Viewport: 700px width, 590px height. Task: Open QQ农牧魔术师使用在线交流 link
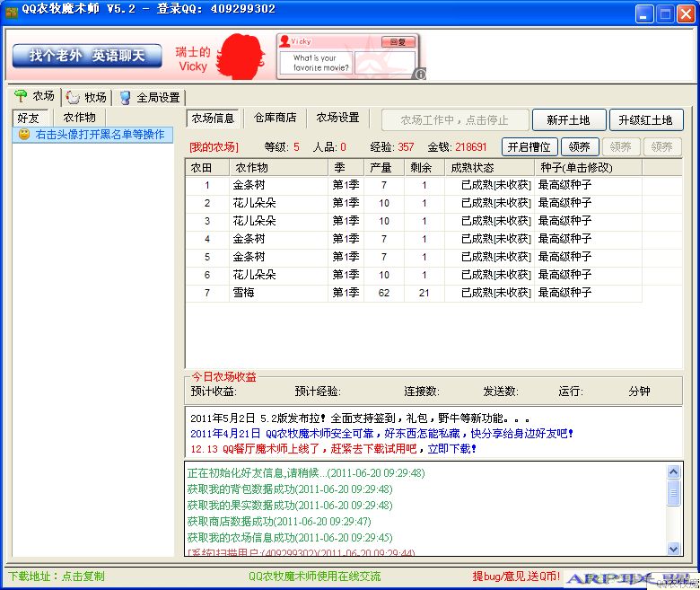coord(315,577)
